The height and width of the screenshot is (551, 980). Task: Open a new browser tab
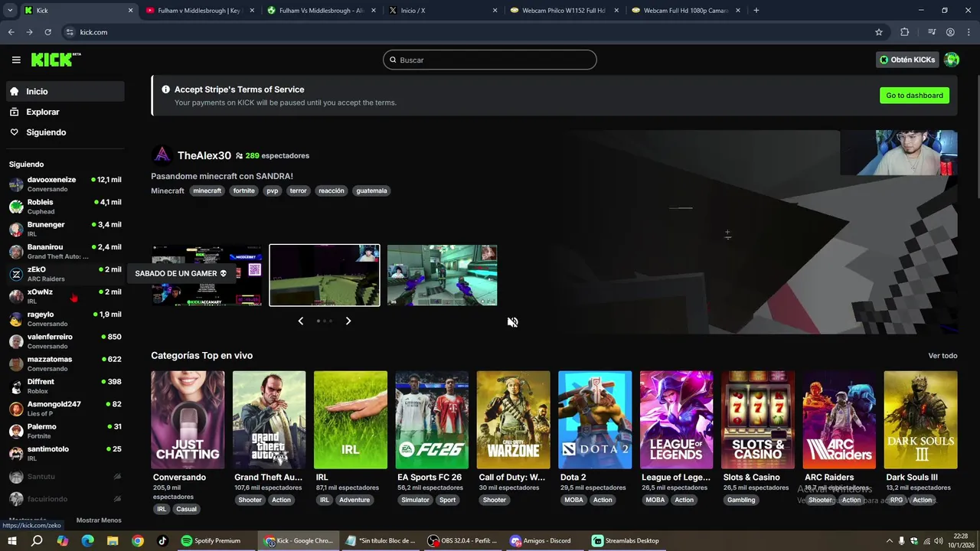point(756,10)
